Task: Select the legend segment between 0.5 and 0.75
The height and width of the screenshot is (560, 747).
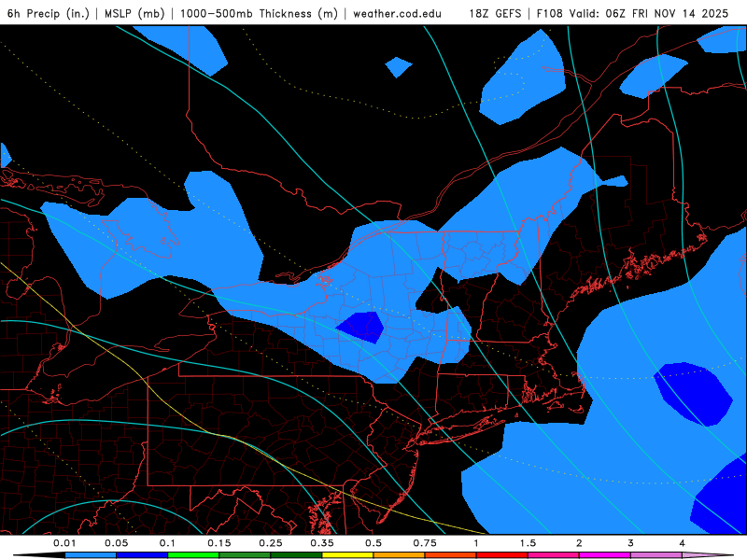Action: pos(400,555)
